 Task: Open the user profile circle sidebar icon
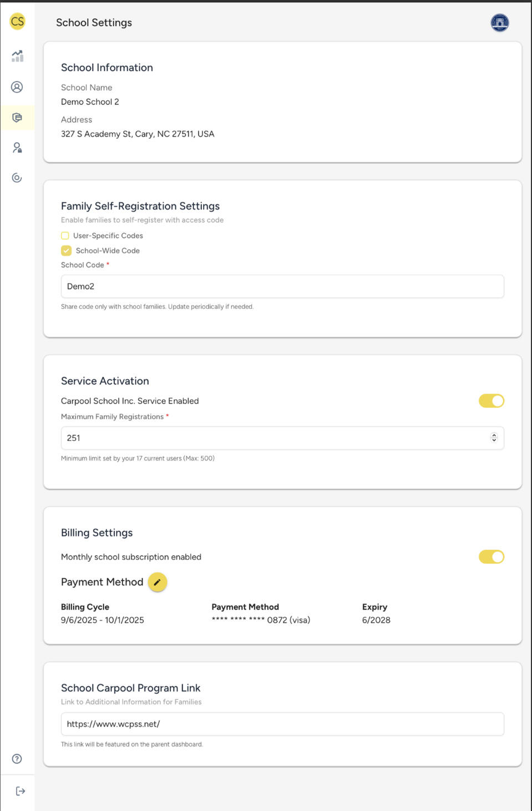click(x=17, y=87)
